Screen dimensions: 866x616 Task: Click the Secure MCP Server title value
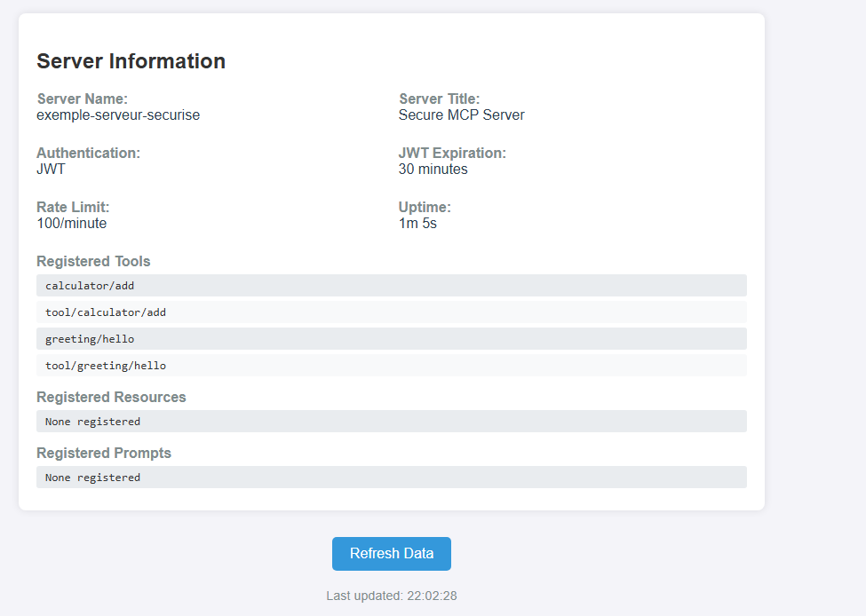pos(462,115)
